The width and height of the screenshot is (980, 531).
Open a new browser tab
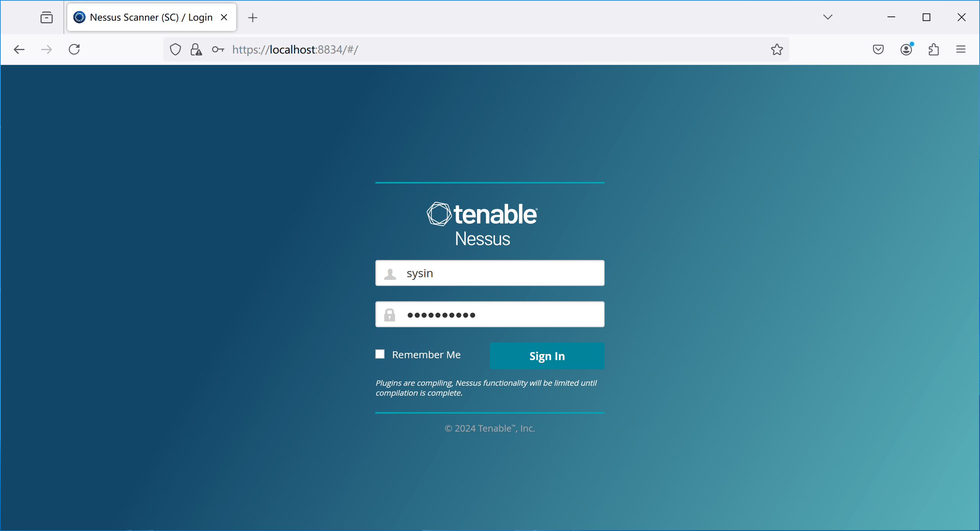[253, 17]
